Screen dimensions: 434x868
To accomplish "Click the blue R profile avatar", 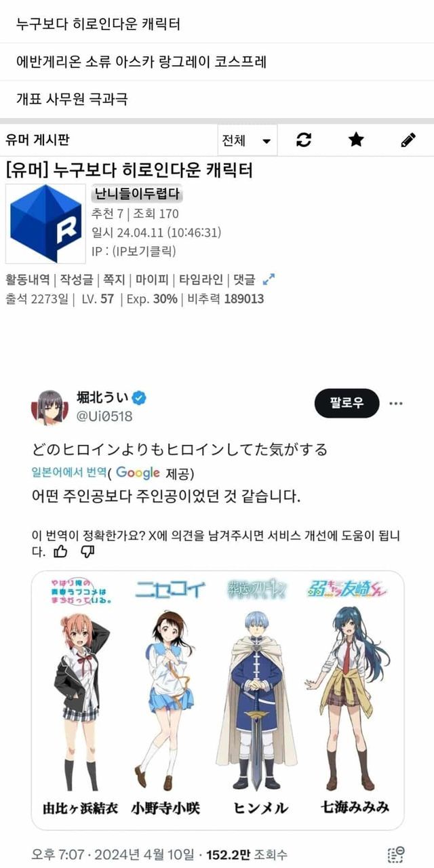I will tap(47, 223).
